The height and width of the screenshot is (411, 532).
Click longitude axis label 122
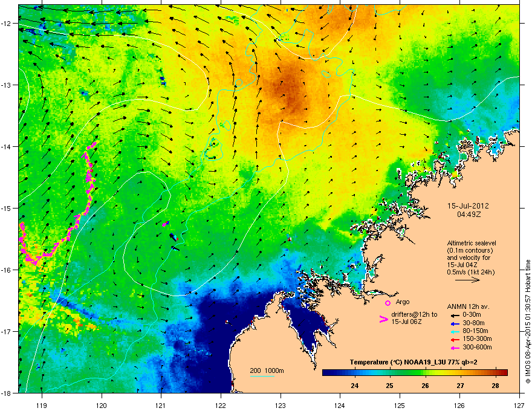[221, 405]
